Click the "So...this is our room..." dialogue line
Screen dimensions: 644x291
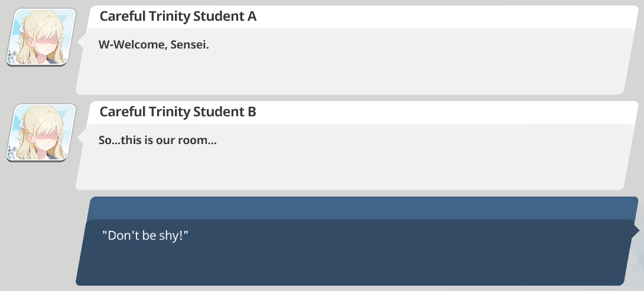click(158, 140)
